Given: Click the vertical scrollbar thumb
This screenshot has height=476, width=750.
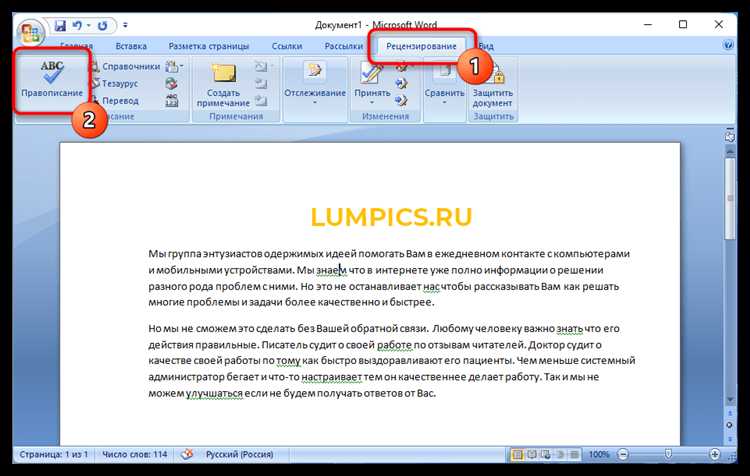Looking at the screenshot, I should point(729,199).
